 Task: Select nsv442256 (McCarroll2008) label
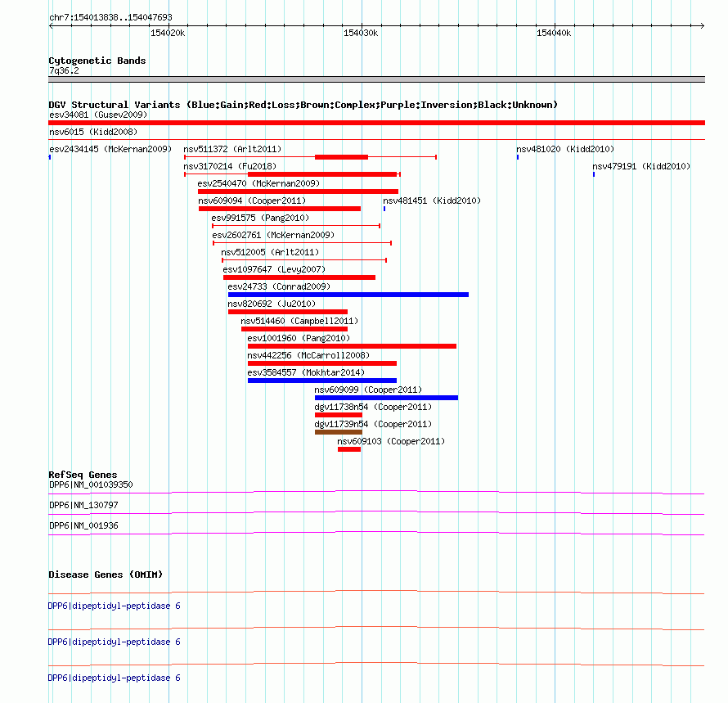pos(308,355)
